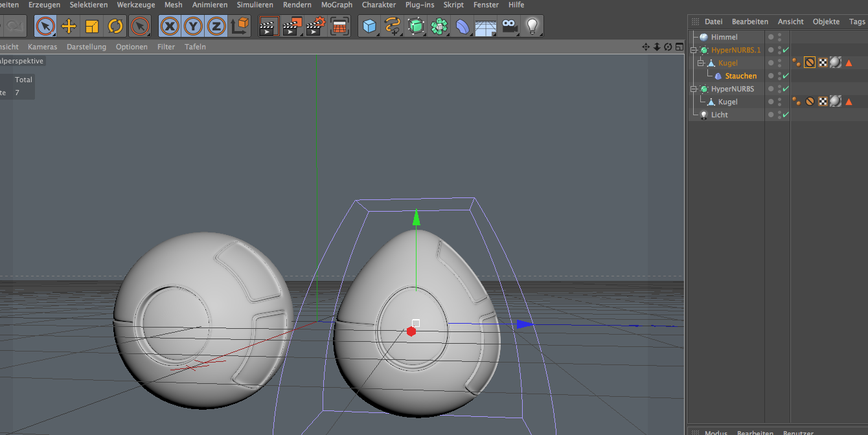Image resolution: width=868 pixels, height=435 pixels.
Task: Select the stop tag on upper Kugel
Action: coord(810,63)
